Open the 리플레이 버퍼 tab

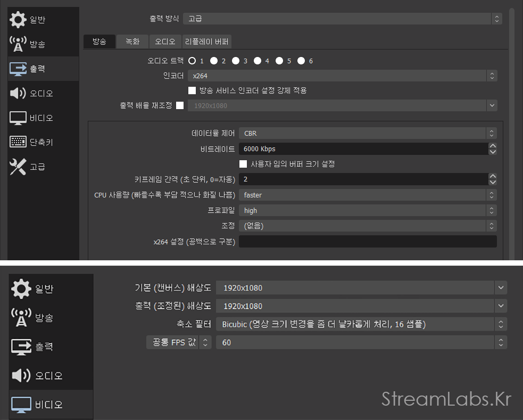pyautogui.click(x=206, y=42)
